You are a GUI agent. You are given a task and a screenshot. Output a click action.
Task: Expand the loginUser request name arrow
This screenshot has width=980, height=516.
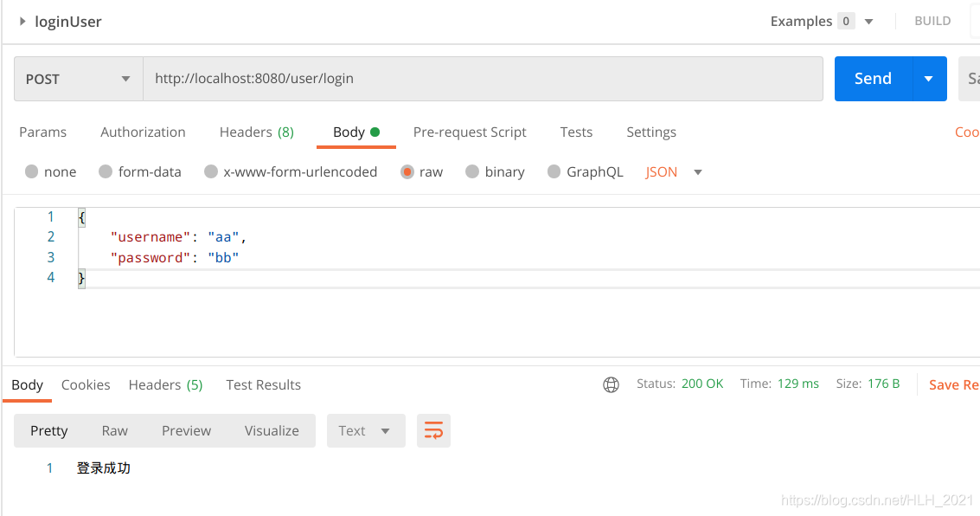(22, 22)
